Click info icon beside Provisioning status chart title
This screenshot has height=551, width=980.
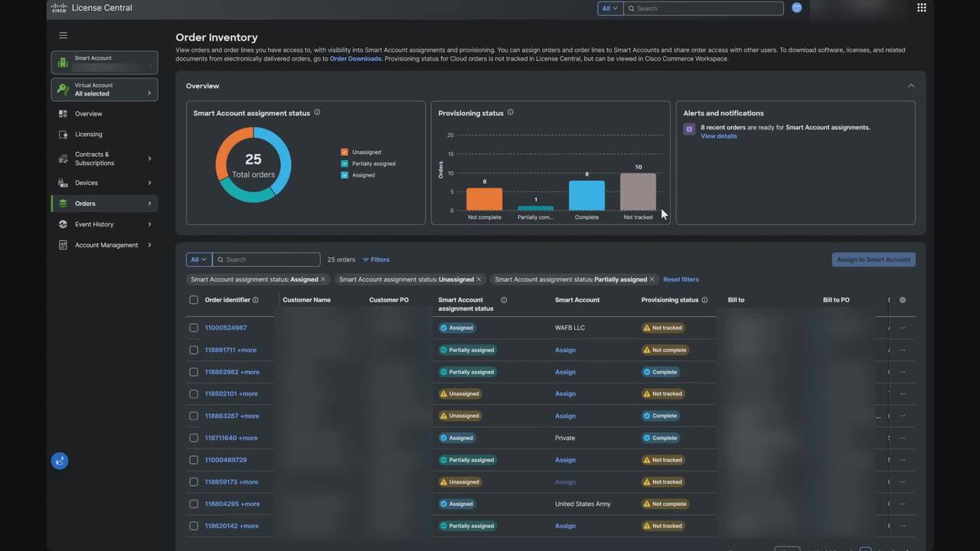(x=511, y=112)
